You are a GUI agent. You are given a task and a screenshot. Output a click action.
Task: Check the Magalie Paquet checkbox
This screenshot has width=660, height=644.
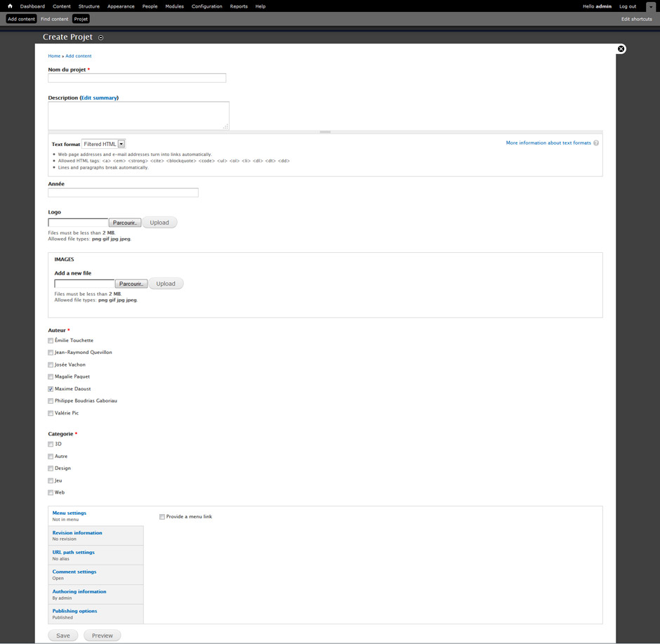(x=51, y=376)
